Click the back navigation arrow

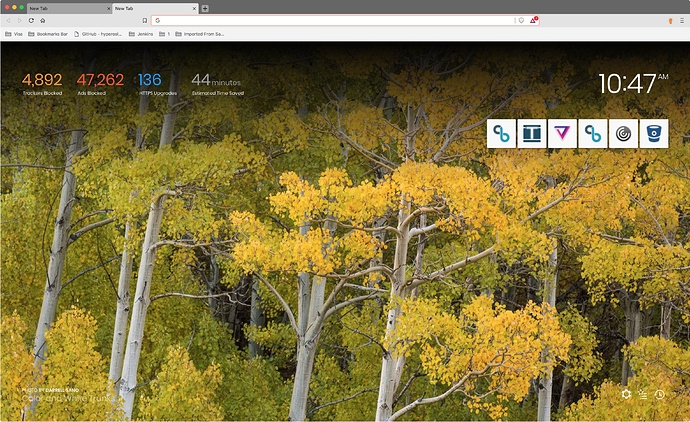click(8, 20)
